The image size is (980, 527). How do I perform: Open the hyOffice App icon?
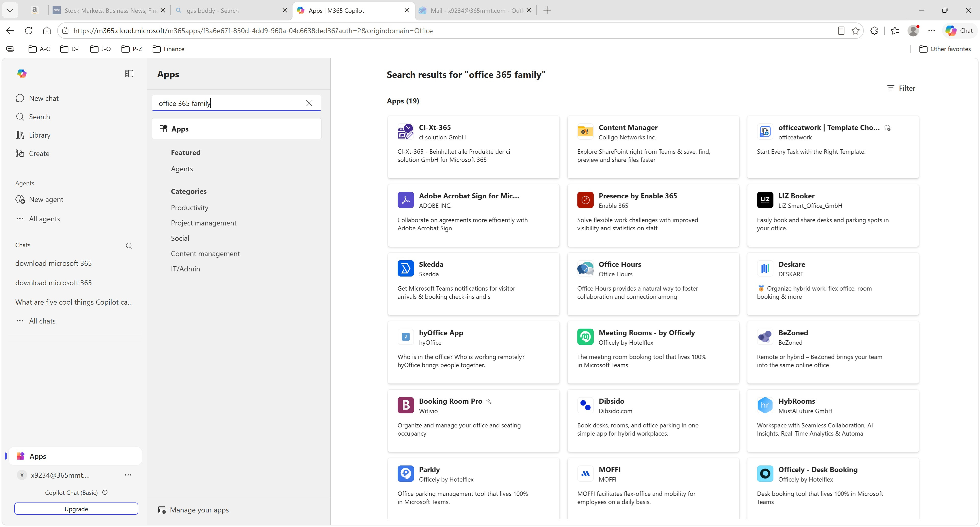point(406,337)
